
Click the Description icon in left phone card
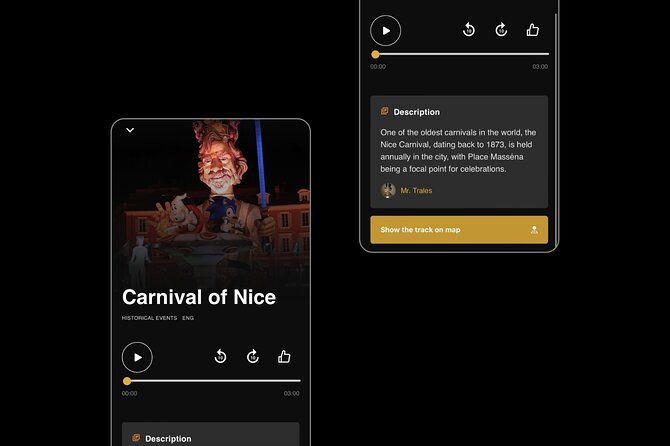(136, 437)
